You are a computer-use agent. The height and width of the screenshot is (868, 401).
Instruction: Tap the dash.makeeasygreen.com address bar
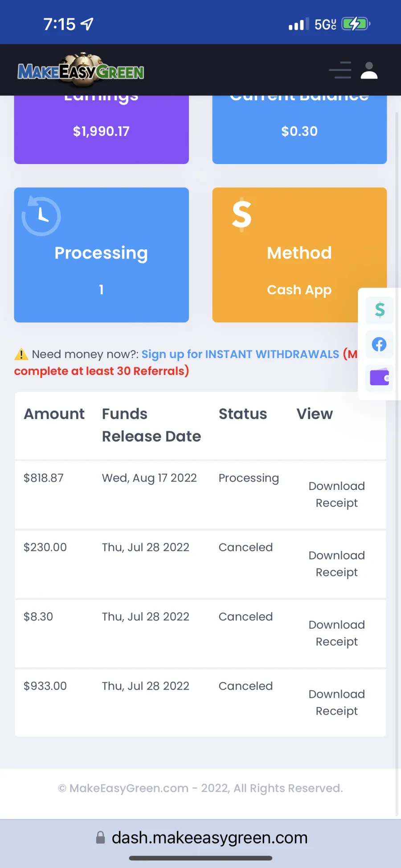pos(201,838)
